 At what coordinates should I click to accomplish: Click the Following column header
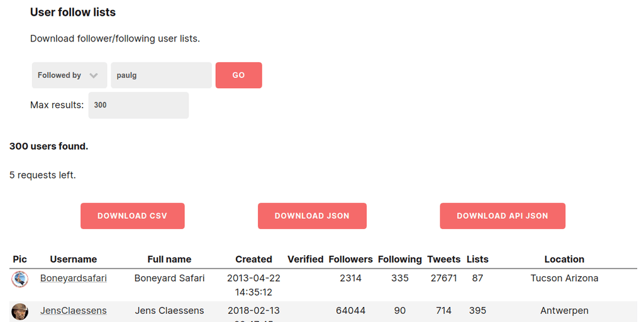tap(400, 259)
